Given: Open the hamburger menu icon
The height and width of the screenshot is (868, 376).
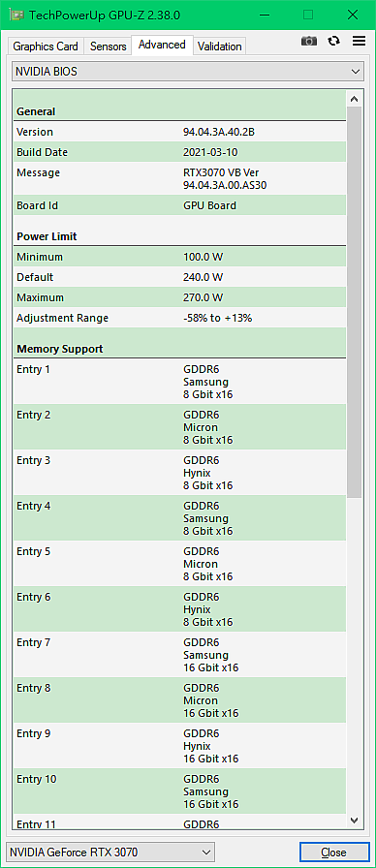Looking at the screenshot, I should coord(359,41).
